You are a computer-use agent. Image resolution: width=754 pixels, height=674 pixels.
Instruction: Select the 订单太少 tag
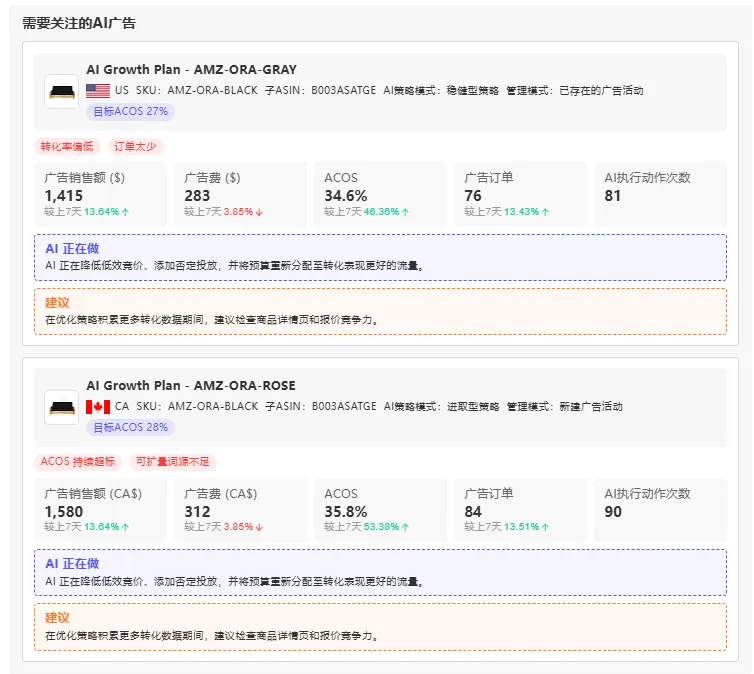(x=135, y=147)
